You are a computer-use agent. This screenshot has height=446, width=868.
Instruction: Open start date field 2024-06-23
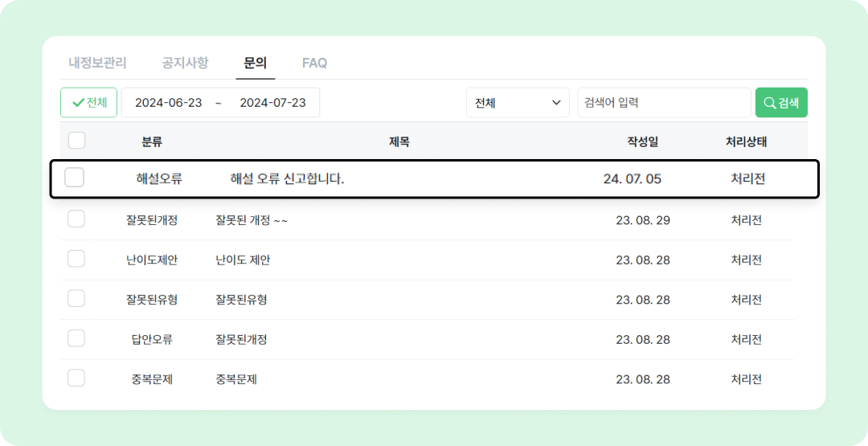[x=169, y=103]
